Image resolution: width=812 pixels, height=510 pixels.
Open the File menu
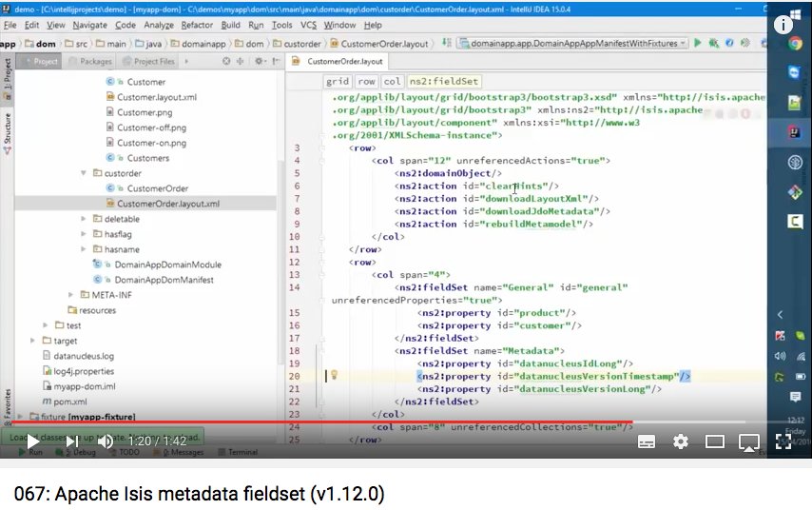click(x=10, y=25)
